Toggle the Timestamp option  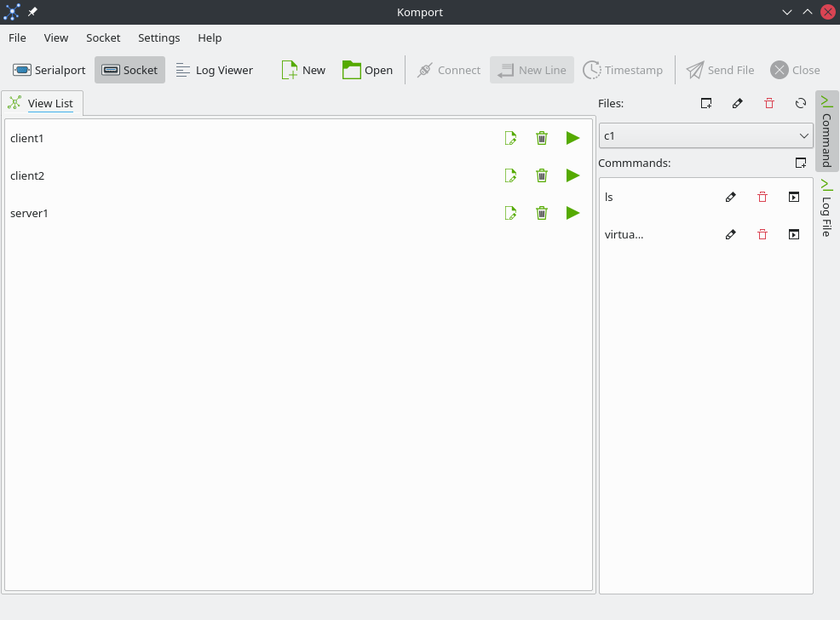(x=623, y=70)
